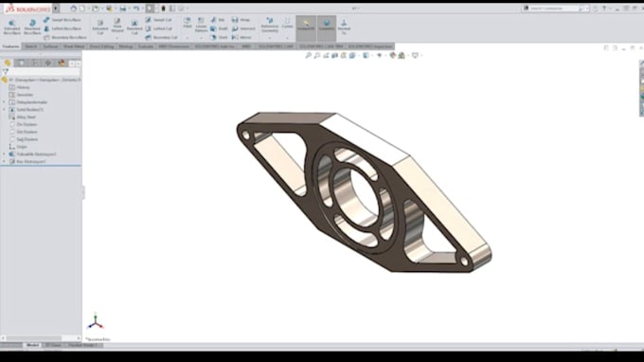Apply the Fillet tool
This screenshot has height=362, width=644.
(188, 23)
